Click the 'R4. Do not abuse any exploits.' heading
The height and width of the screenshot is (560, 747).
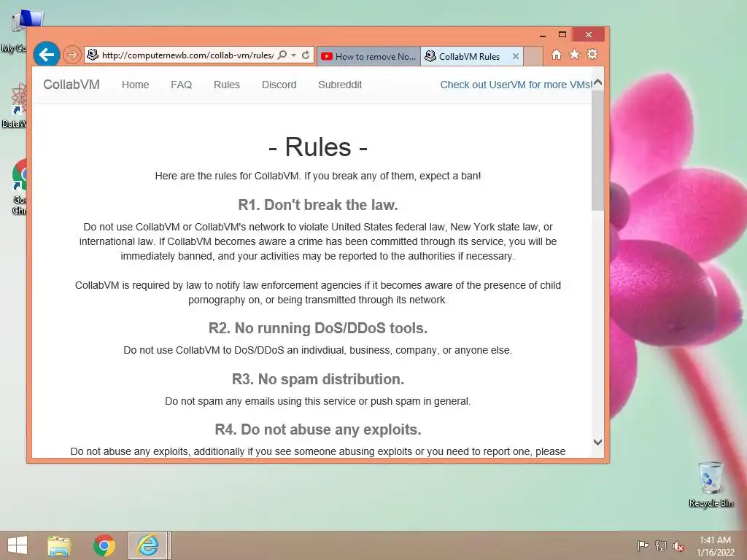point(318,429)
